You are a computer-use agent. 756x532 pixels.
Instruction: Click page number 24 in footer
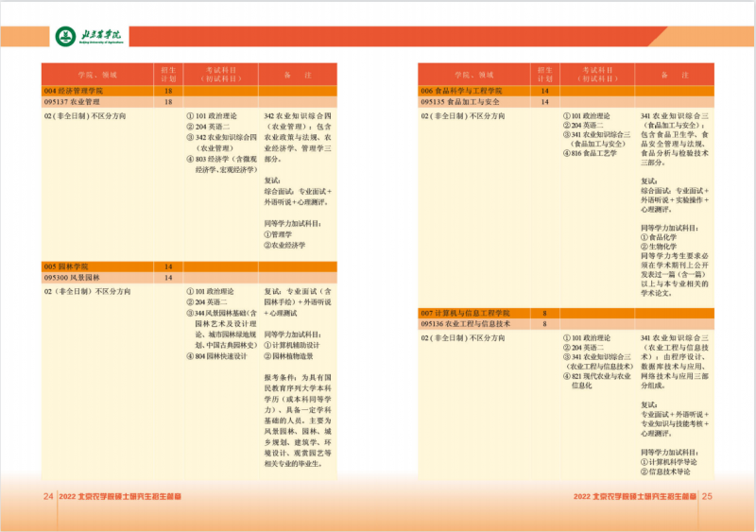coord(47,496)
